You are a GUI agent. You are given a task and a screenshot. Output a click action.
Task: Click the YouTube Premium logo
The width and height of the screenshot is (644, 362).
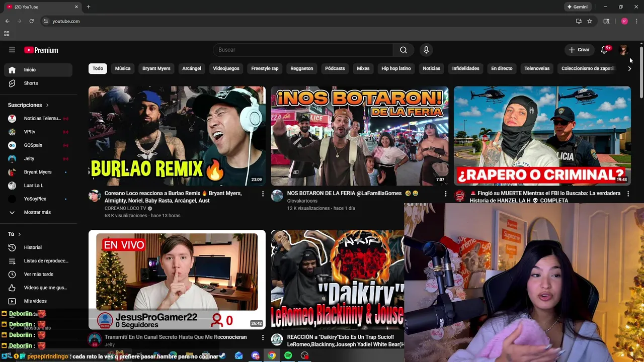click(x=41, y=50)
